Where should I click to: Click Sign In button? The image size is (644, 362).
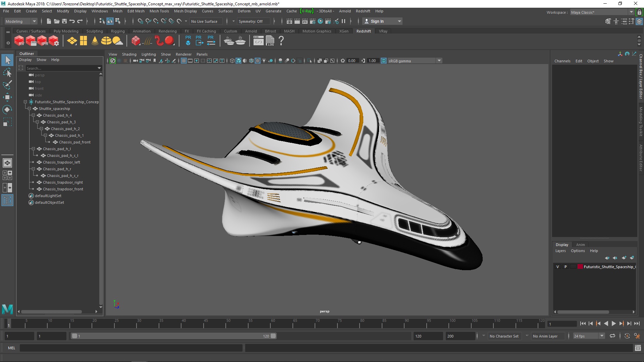point(378,21)
